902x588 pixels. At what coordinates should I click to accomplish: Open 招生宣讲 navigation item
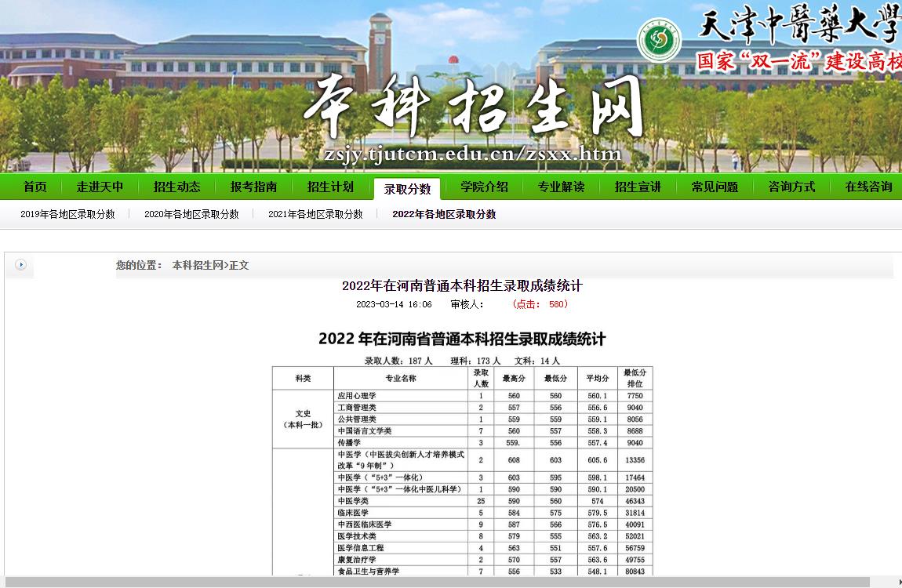(638, 187)
